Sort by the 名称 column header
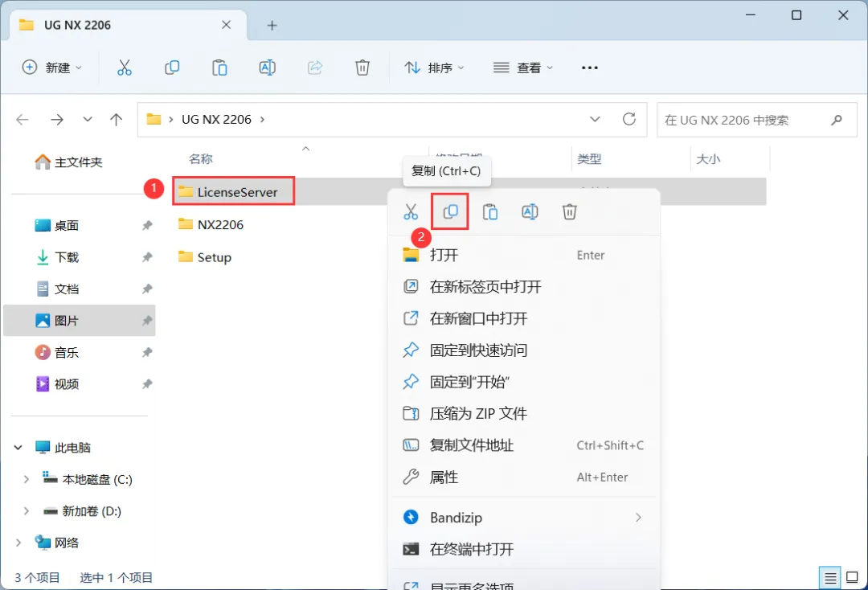The height and width of the screenshot is (590, 868). [200, 159]
